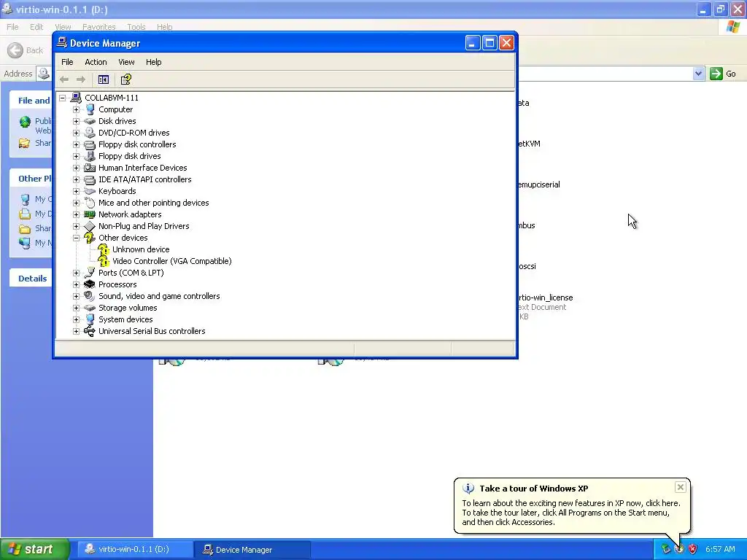Close the Windows XP tour balloon

coord(681,487)
